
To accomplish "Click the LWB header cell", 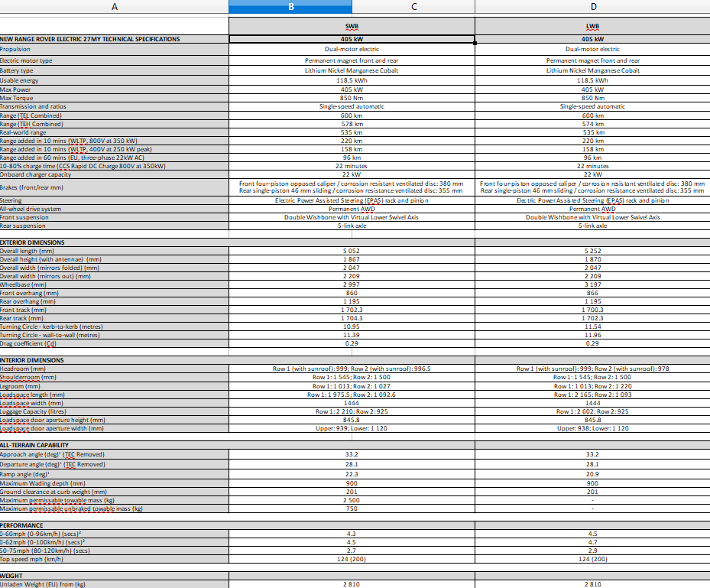I will tap(593, 26).
